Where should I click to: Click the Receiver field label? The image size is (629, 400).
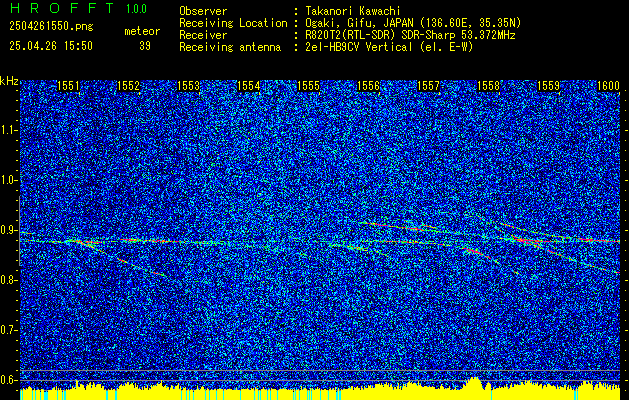pyautogui.click(x=203, y=35)
